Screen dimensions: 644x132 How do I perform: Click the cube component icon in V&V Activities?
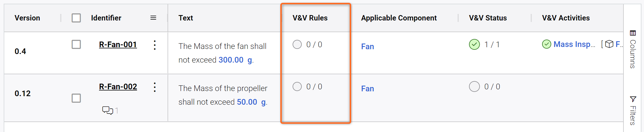(x=609, y=44)
